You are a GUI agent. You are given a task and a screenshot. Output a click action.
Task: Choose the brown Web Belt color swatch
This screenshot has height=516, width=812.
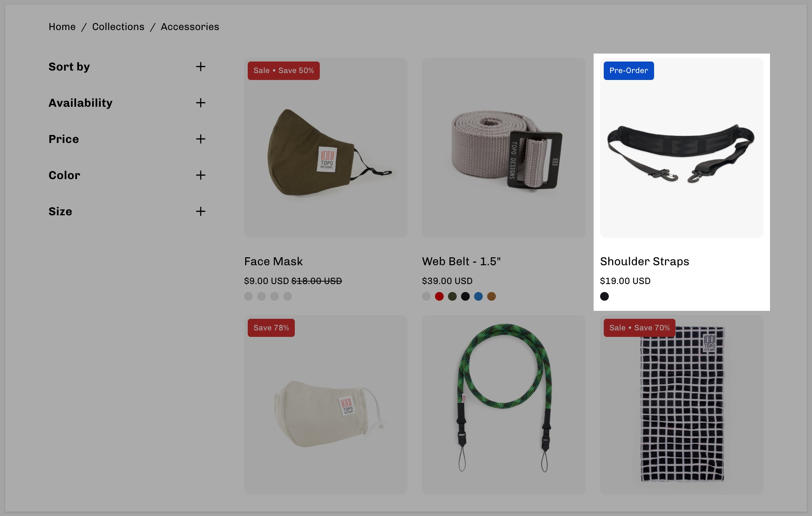pyautogui.click(x=491, y=296)
